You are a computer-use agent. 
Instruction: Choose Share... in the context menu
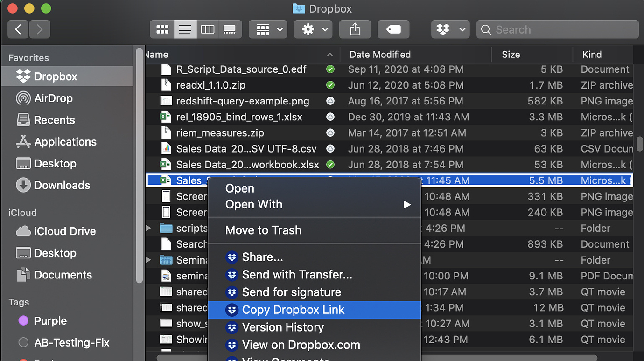tap(314, 257)
